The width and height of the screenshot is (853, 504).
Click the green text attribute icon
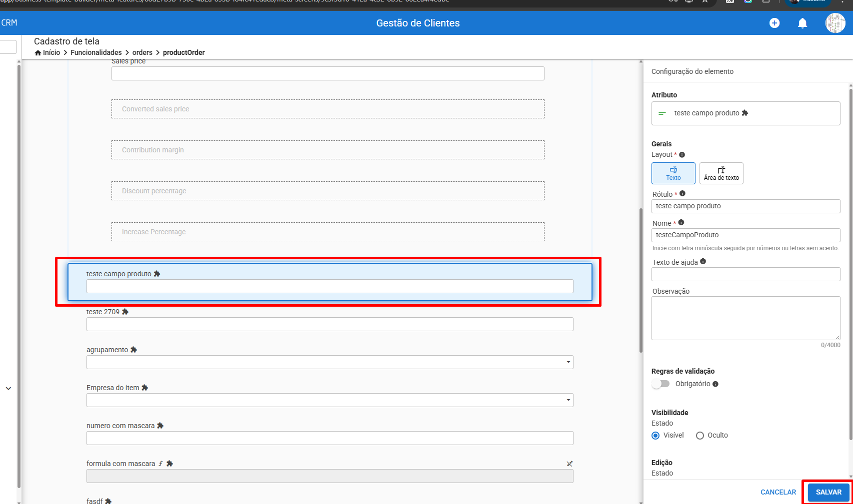662,113
